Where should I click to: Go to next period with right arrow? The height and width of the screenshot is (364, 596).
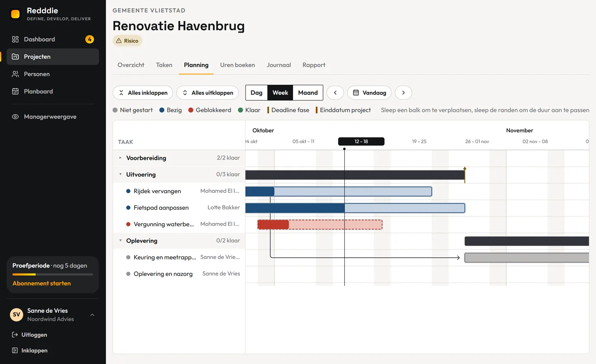coord(404,93)
